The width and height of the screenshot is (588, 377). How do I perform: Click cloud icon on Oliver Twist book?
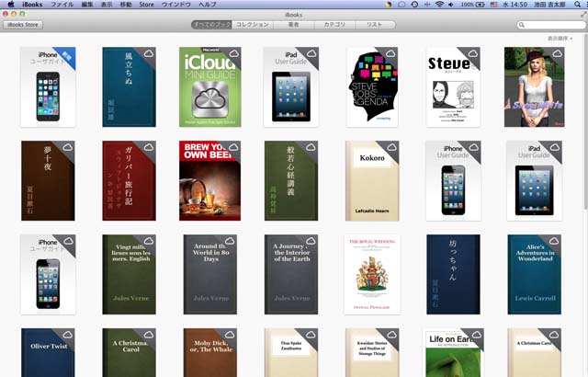coord(67,335)
